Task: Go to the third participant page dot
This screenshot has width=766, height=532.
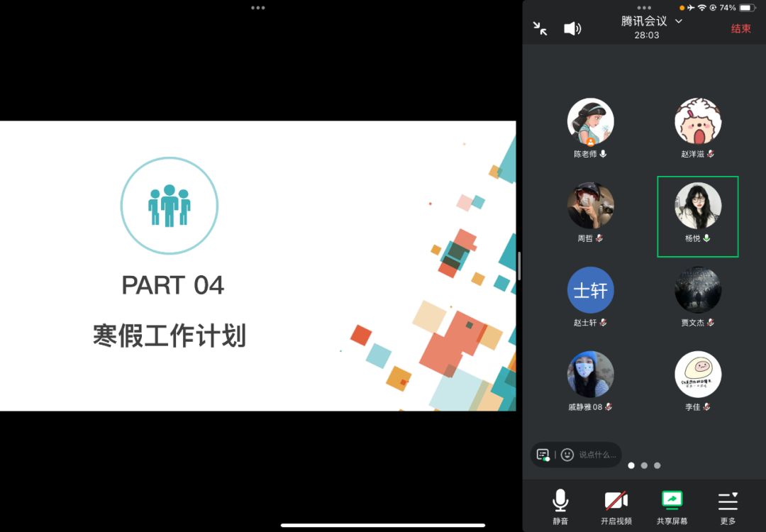Action: point(657,465)
